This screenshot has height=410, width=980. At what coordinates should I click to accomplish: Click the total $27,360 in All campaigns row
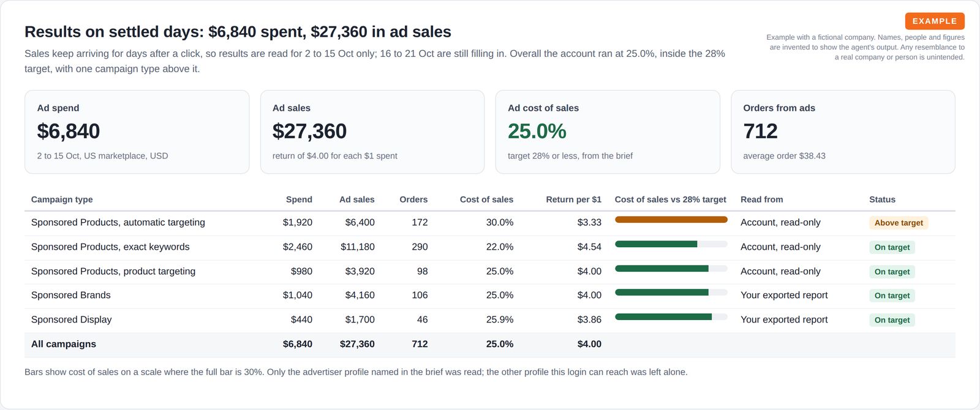pyautogui.click(x=357, y=344)
